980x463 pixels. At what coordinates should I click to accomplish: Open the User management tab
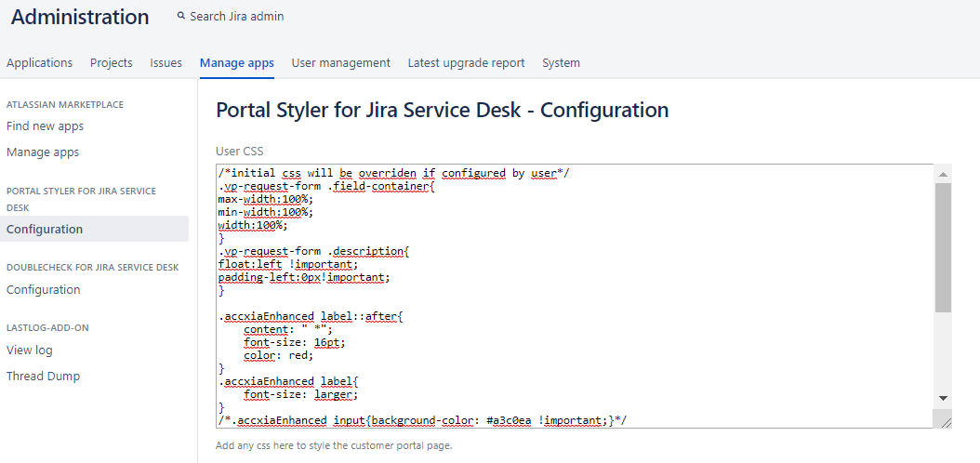click(340, 62)
